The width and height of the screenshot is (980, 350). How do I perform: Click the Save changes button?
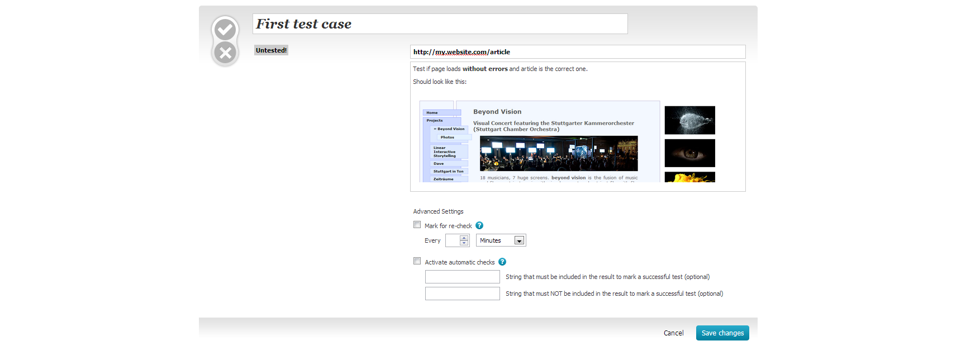point(722,333)
